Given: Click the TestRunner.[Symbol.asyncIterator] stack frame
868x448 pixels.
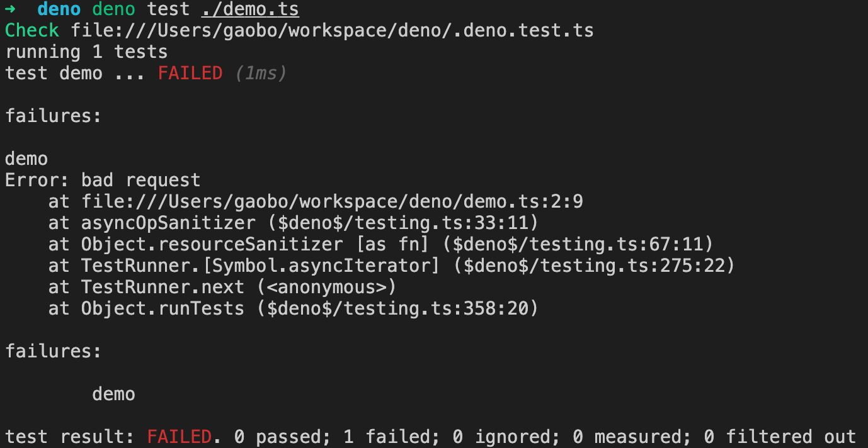Looking at the screenshot, I should pyautogui.click(x=392, y=266).
